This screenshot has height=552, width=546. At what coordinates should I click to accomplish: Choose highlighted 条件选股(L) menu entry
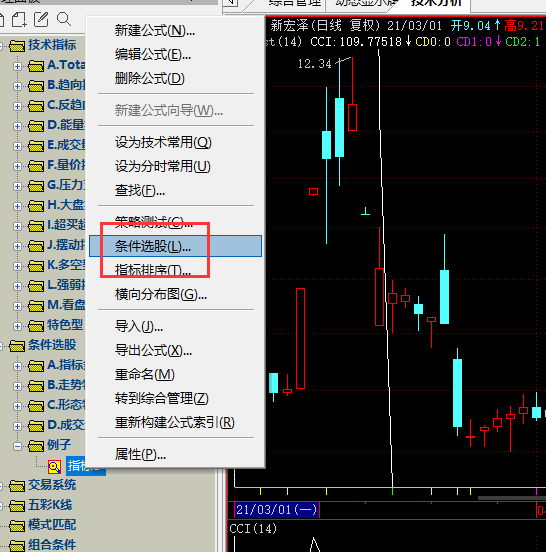coord(175,246)
